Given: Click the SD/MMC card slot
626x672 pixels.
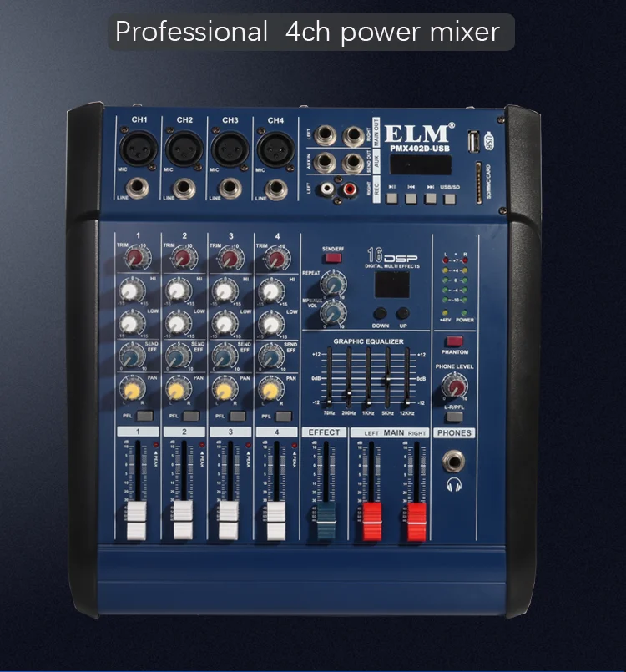Looking at the screenshot, I should 478,183.
